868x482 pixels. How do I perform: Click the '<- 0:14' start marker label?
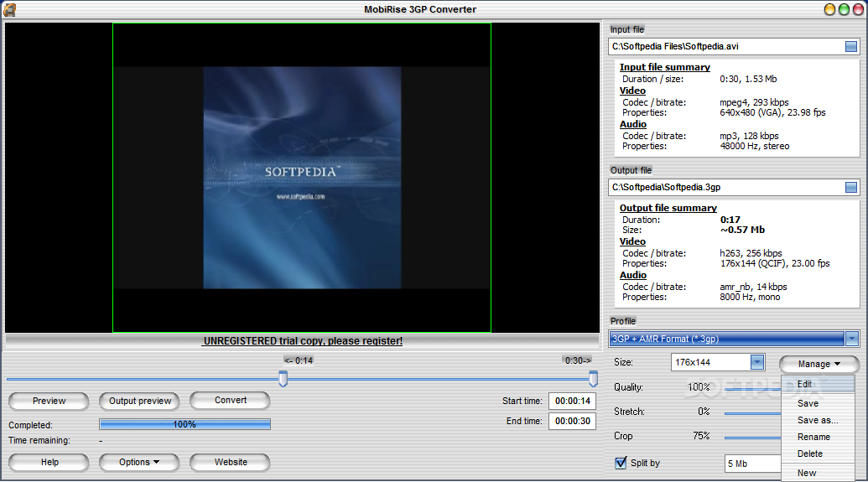[299, 360]
